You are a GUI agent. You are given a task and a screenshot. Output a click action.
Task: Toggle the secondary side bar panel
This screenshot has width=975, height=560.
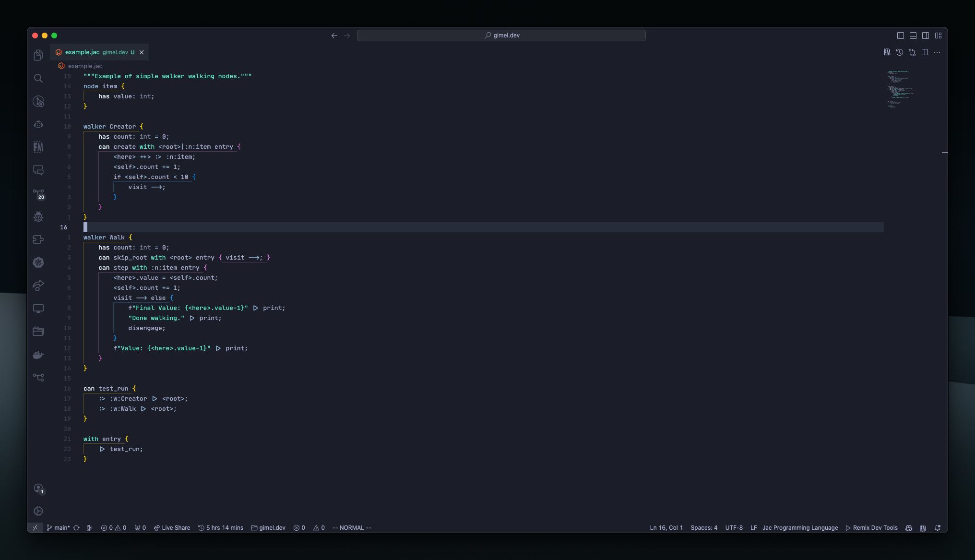(926, 35)
